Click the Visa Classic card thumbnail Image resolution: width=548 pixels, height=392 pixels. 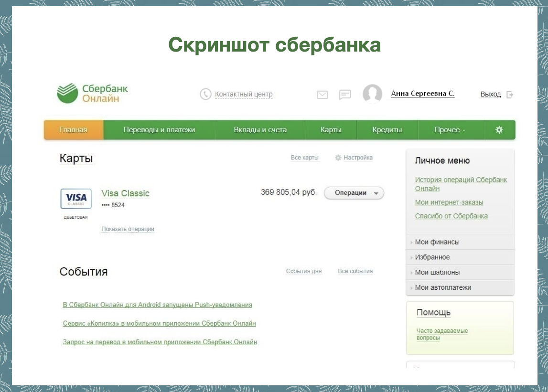tap(76, 199)
